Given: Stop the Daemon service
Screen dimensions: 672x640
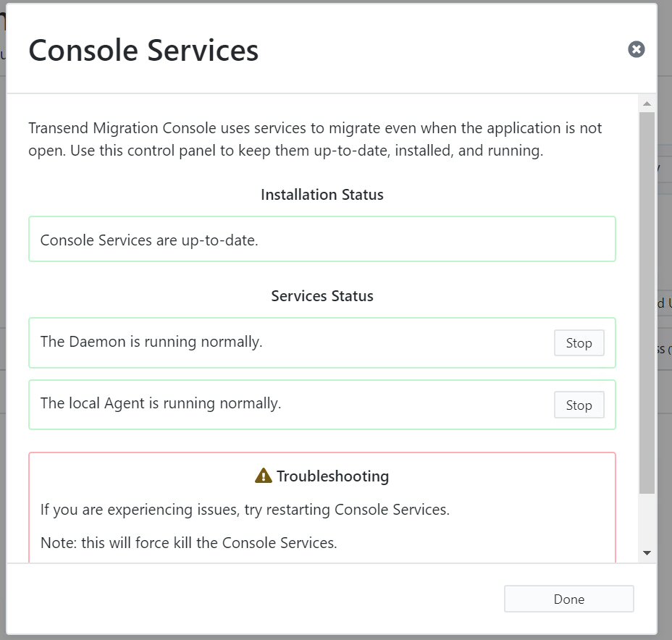Looking at the screenshot, I should point(579,342).
